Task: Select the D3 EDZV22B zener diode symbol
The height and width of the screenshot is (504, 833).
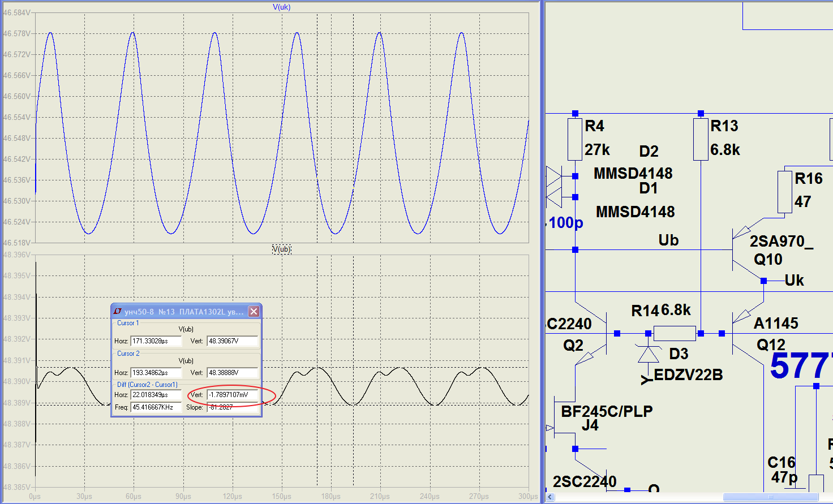Action: pyautogui.click(x=649, y=354)
